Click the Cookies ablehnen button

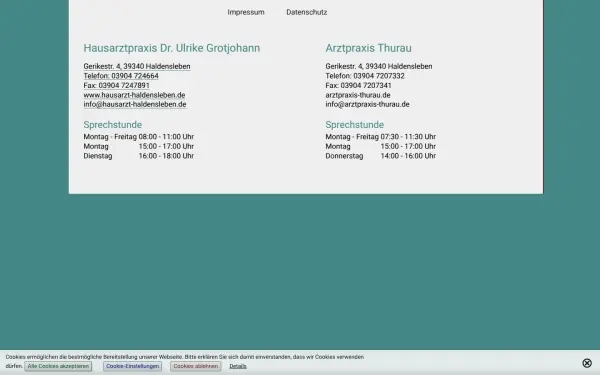pyautogui.click(x=196, y=366)
